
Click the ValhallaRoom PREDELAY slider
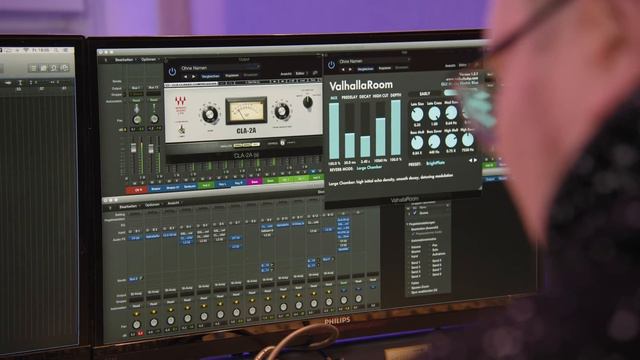[349, 130]
